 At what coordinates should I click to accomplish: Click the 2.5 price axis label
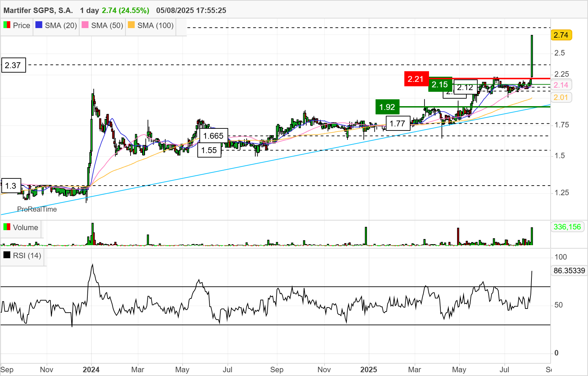[560, 53]
